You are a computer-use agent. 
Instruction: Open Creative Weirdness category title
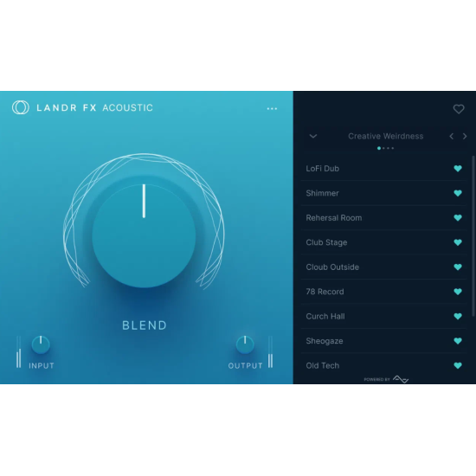coord(385,136)
